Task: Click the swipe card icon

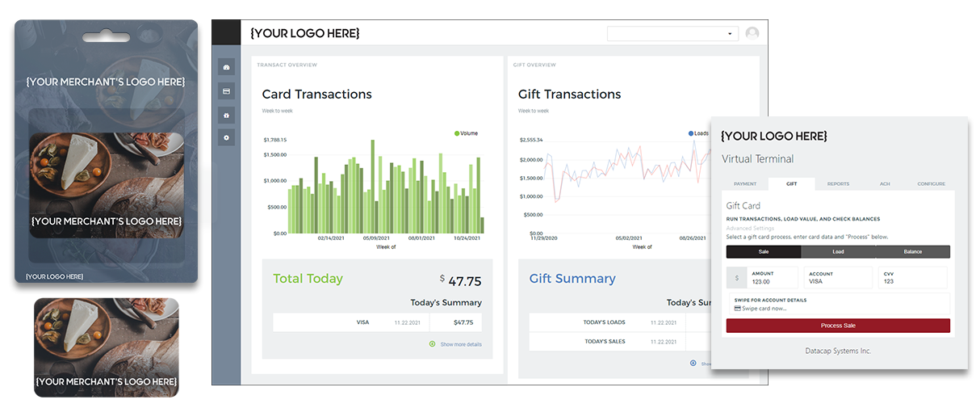Action: pyautogui.click(x=738, y=308)
